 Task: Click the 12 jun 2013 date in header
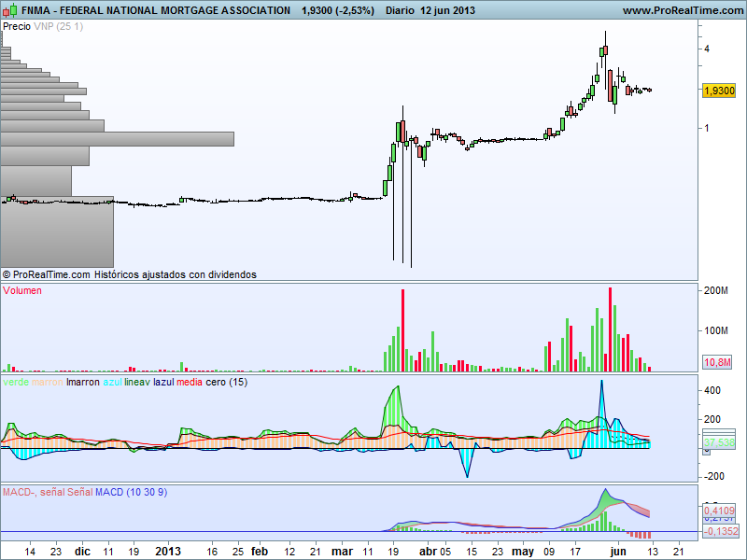pyautogui.click(x=448, y=10)
